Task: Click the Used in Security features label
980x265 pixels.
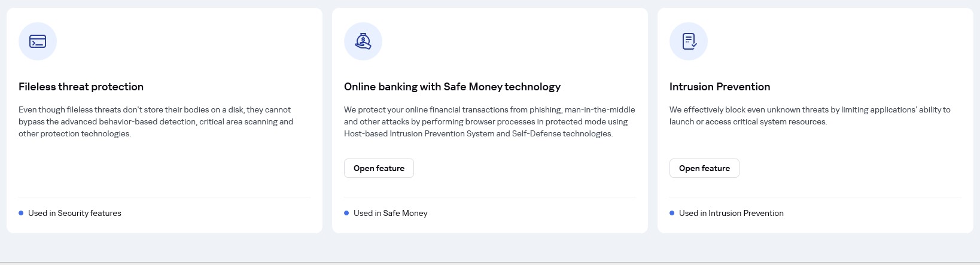Action: 75,213
